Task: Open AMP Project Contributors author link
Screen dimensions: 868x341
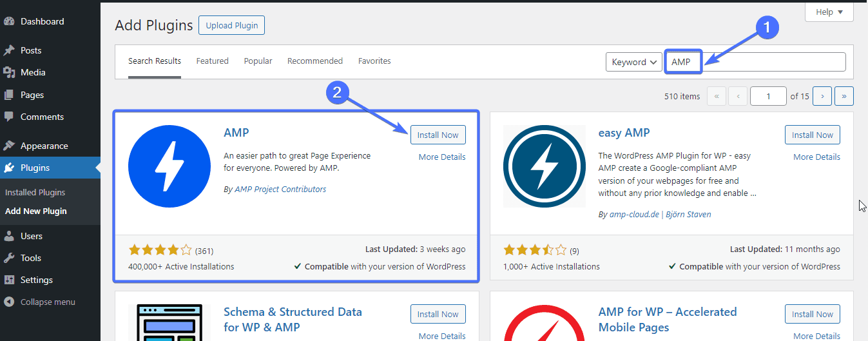Action: pos(280,190)
